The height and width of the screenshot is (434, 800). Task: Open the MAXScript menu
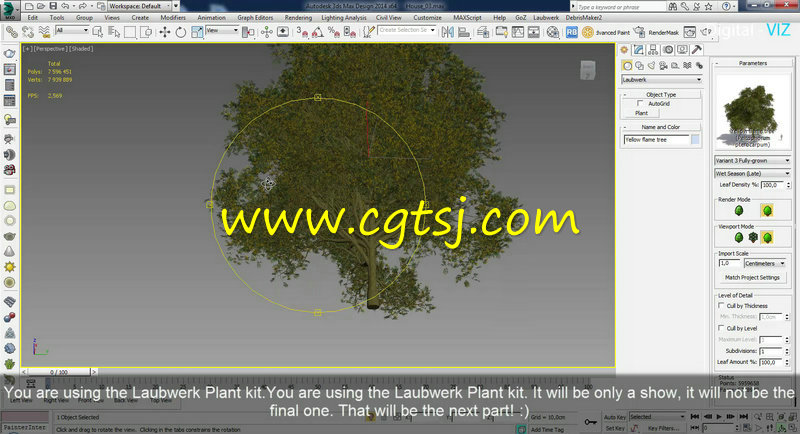coord(467,17)
